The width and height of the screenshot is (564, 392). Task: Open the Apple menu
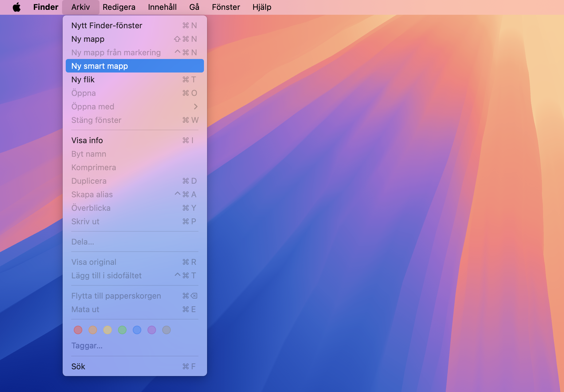(17, 7)
